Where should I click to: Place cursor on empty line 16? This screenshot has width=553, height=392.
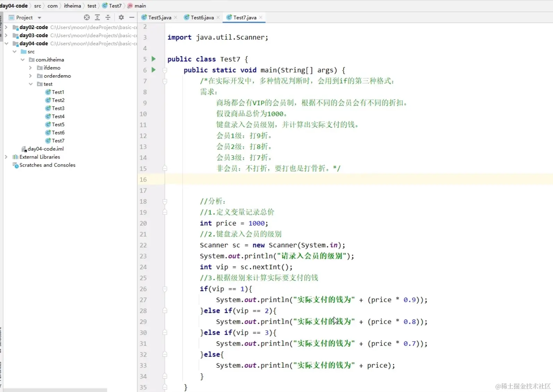point(359,179)
